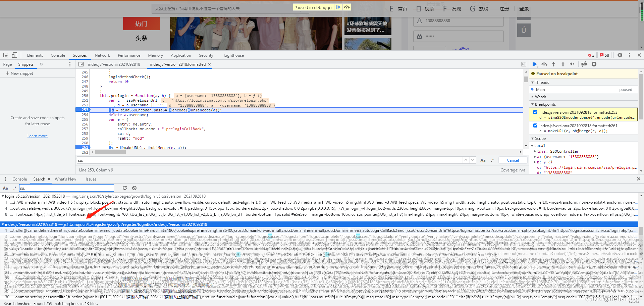The width and height of the screenshot is (644, 306).
Task: Resume script execution in debugger sidebar
Action: pyautogui.click(x=535, y=64)
